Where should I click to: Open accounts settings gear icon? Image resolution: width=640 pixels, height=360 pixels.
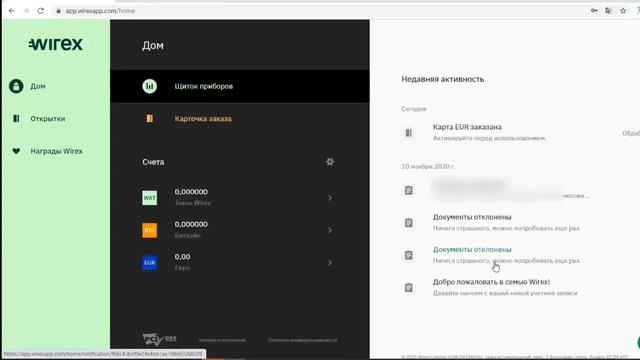point(330,162)
